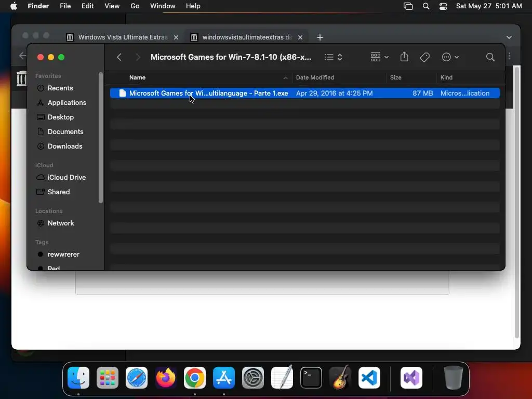
Task: Launch Firefox from the Dock
Action: pos(166,378)
